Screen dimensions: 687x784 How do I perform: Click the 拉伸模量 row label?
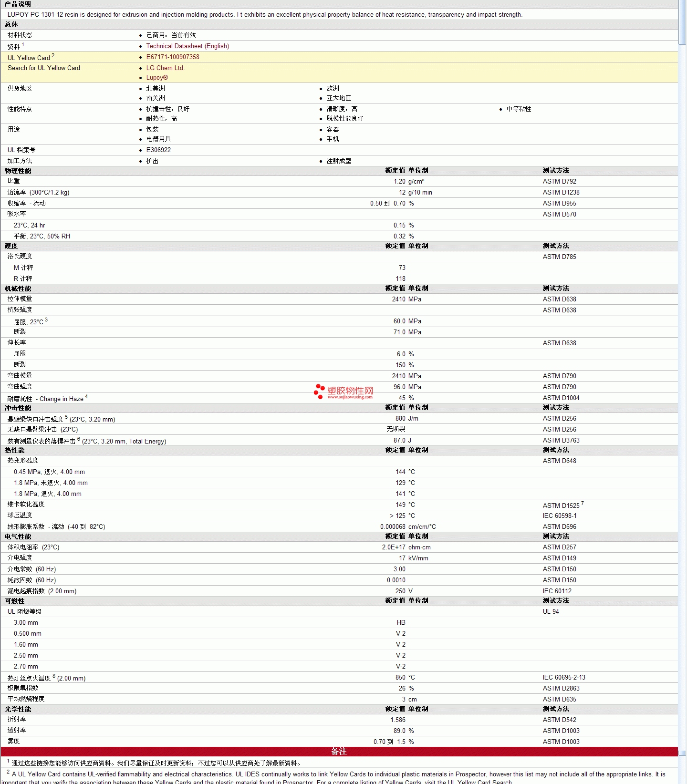[20, 299]
